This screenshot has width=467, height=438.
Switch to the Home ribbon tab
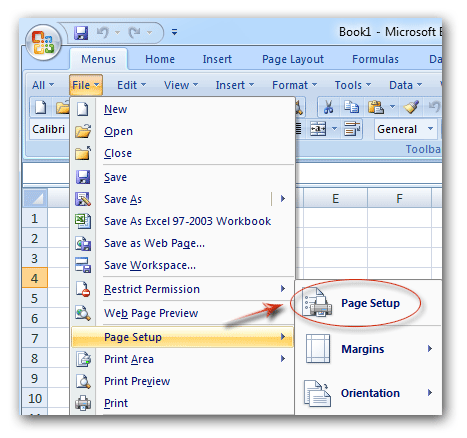tap(160, 59)
